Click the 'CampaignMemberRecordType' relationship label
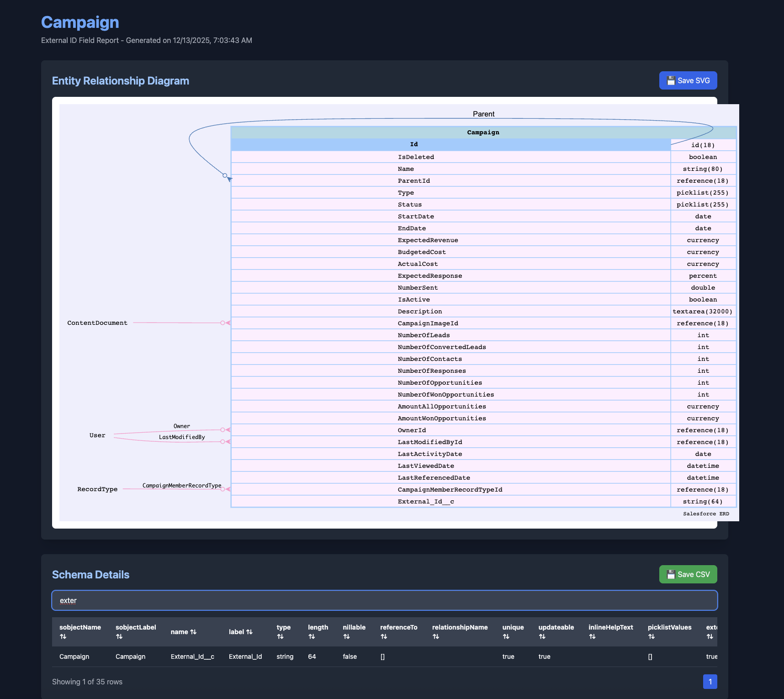This screenshot has height=699, width=784. [182, 486]
